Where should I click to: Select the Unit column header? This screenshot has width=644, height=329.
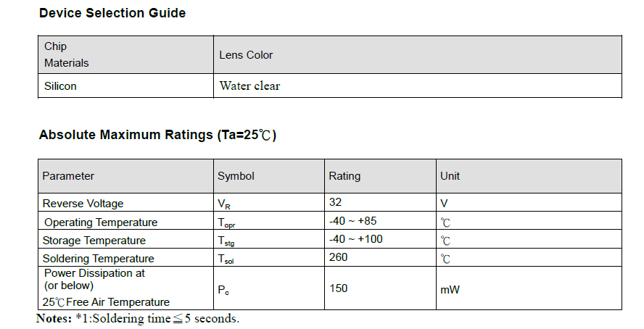(450, 176)
